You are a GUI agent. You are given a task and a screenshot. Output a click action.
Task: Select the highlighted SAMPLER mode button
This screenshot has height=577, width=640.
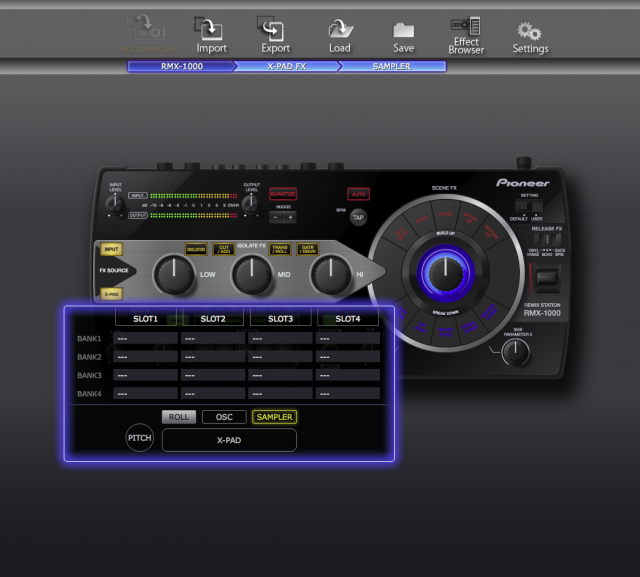pyautogui.click(x=274, y=417)
